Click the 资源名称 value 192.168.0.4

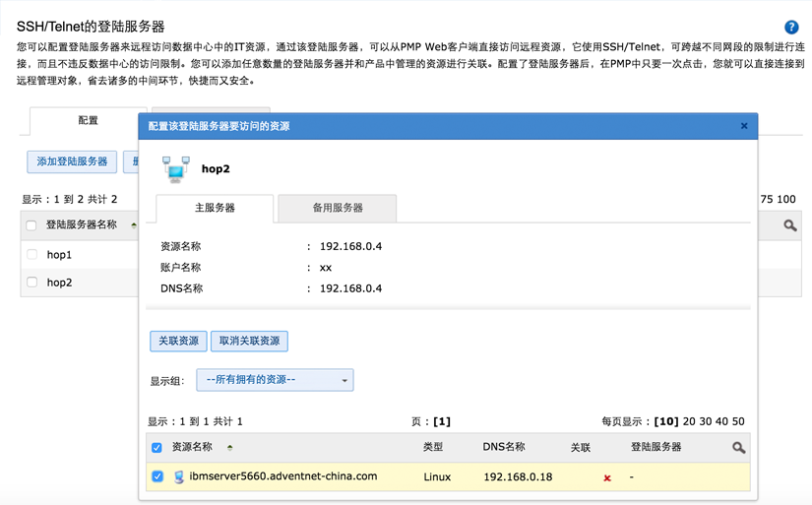coord(351,246)
